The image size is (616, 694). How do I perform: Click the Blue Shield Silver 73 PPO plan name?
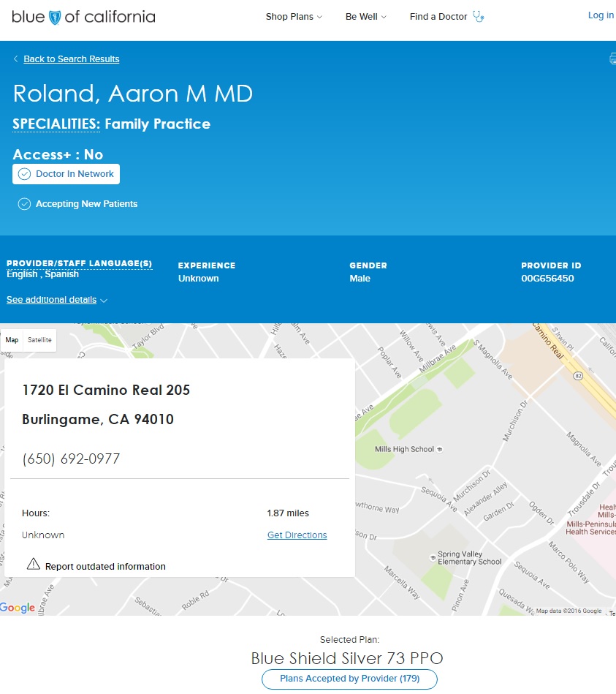347,658
